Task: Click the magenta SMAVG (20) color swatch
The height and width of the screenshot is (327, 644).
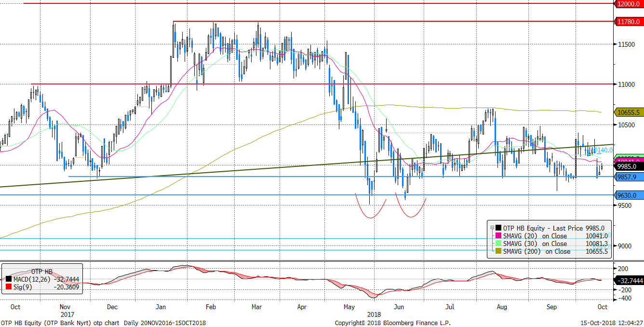Action: click(x=498, y=236)
